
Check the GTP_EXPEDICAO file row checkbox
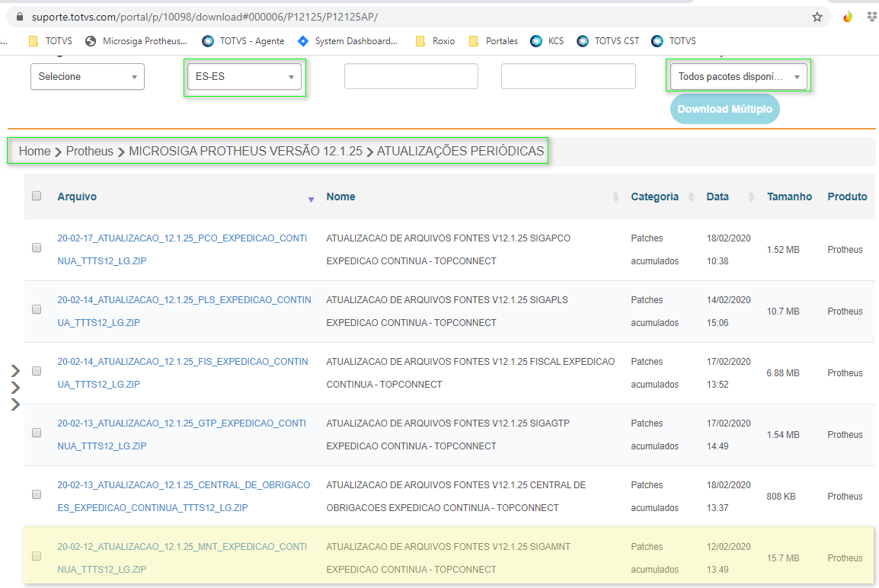pyautogui.click(x=37, y=433)
